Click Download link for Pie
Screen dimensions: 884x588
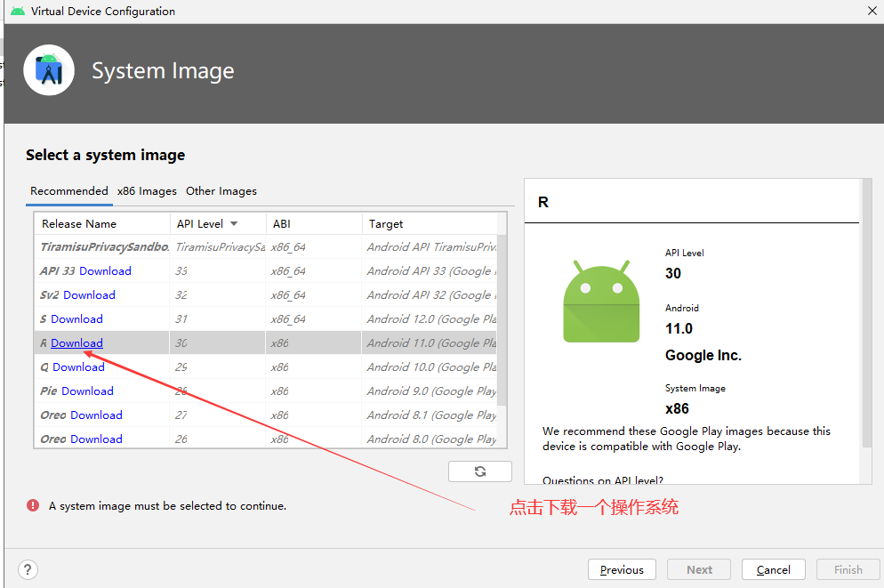[87, 391]
